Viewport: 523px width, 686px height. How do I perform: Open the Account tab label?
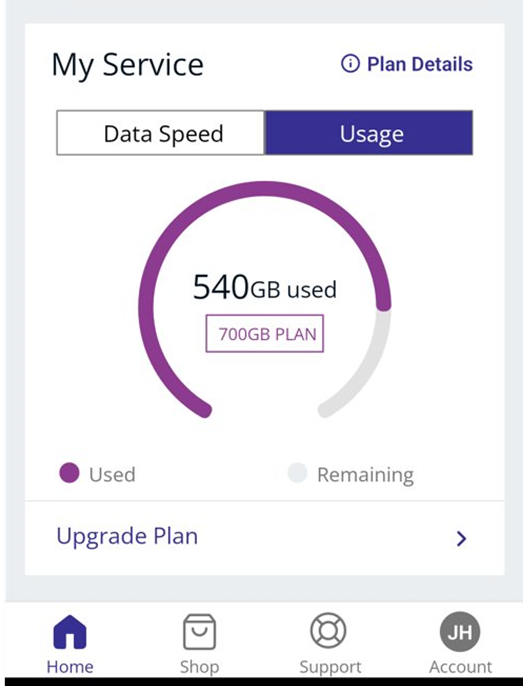(460, 667)
